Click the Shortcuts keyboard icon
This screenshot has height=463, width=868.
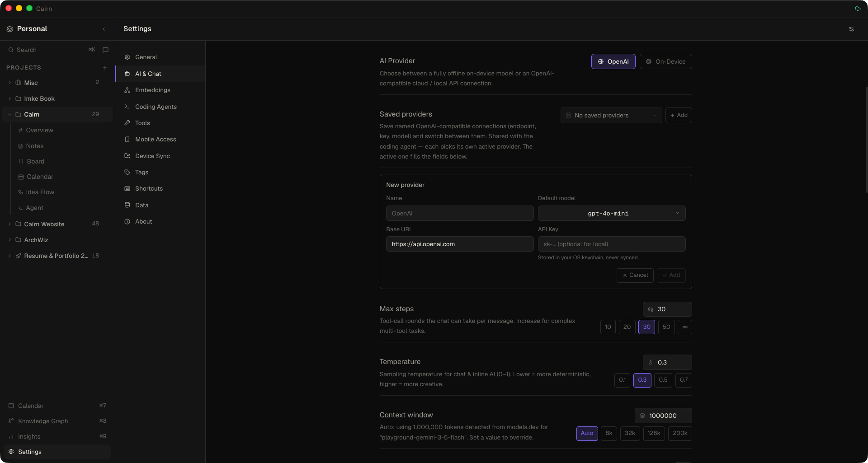point(127,189)
